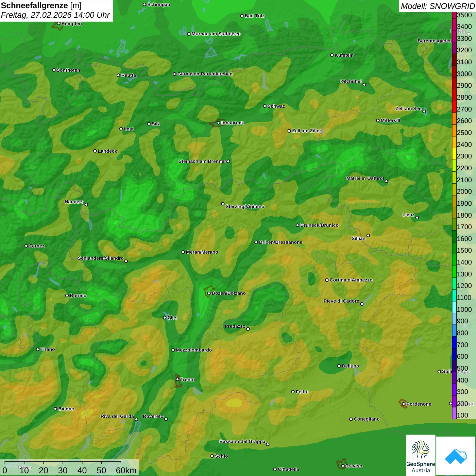Click the Bienno label
The width and height of the screenshot is (476, 476).
66,409
